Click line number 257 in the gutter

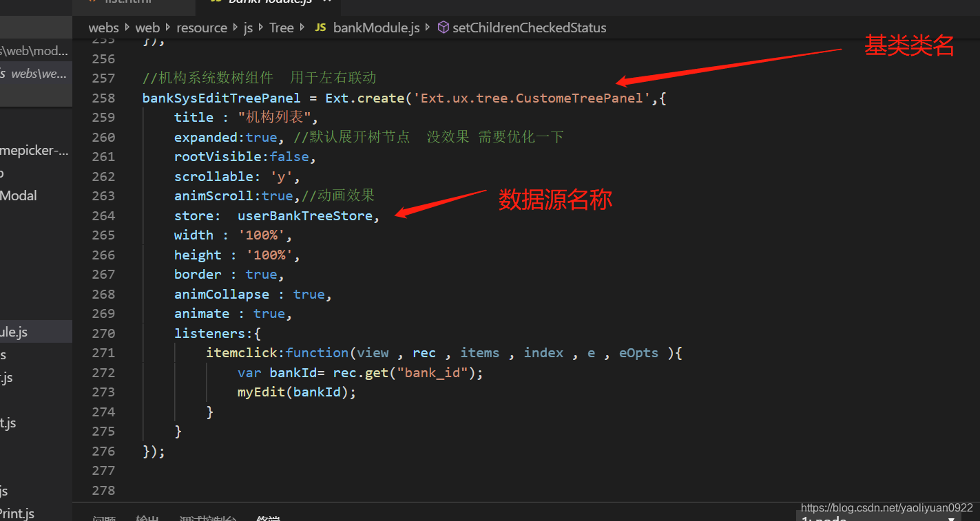[103, 78]
